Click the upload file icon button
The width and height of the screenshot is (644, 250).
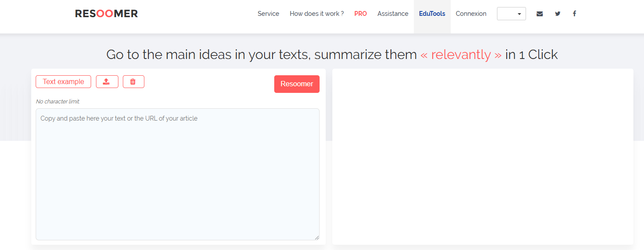click(x=107, y=82)
